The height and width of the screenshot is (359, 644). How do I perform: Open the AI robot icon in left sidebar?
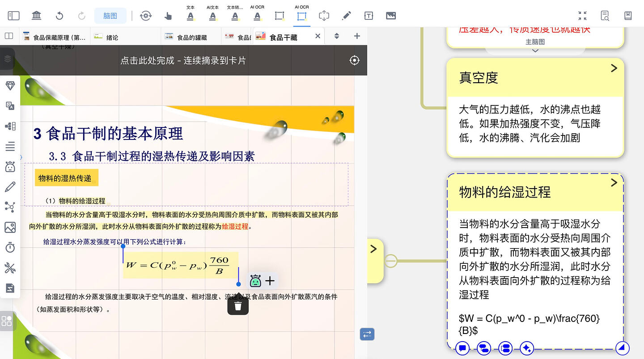coord(10,167)
